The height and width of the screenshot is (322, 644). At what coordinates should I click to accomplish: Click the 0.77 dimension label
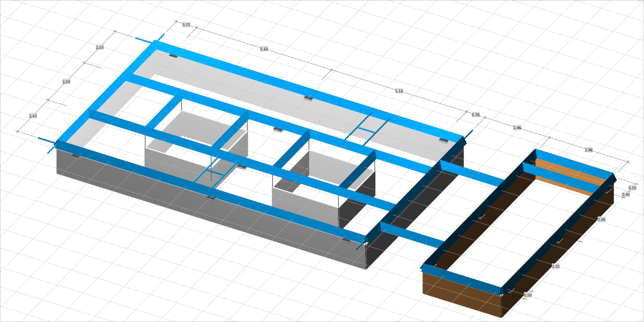186,25
